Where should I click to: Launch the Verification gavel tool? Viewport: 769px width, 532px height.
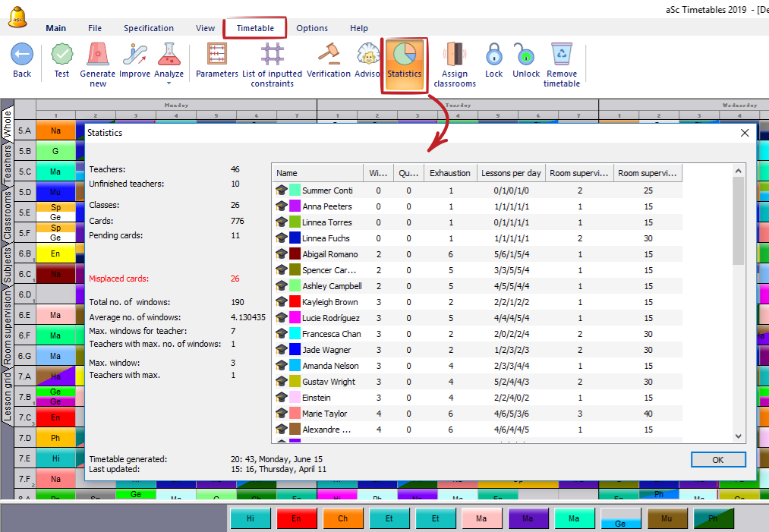coord(329,55)
